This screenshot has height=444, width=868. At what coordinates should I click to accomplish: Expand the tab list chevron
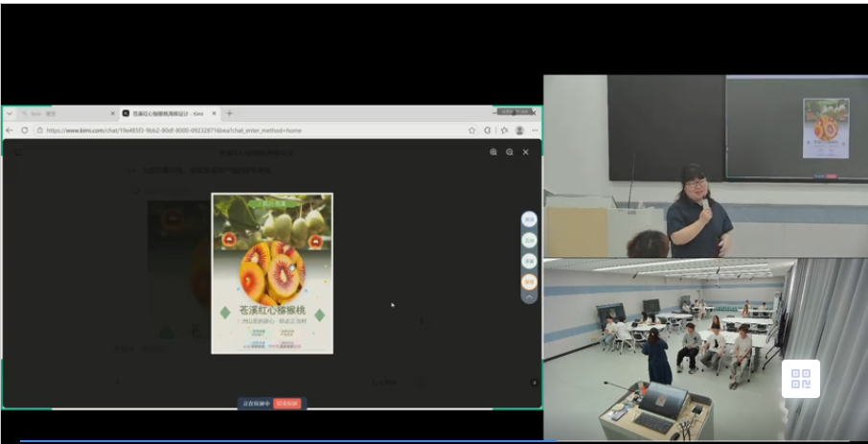click(x=10, y=113)
